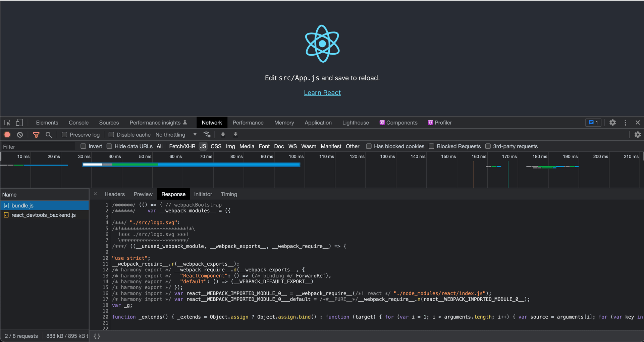Screen dimensions: 644x342
Task: Check the Disable cache checkbox
Action: click(x=111, y=135)
